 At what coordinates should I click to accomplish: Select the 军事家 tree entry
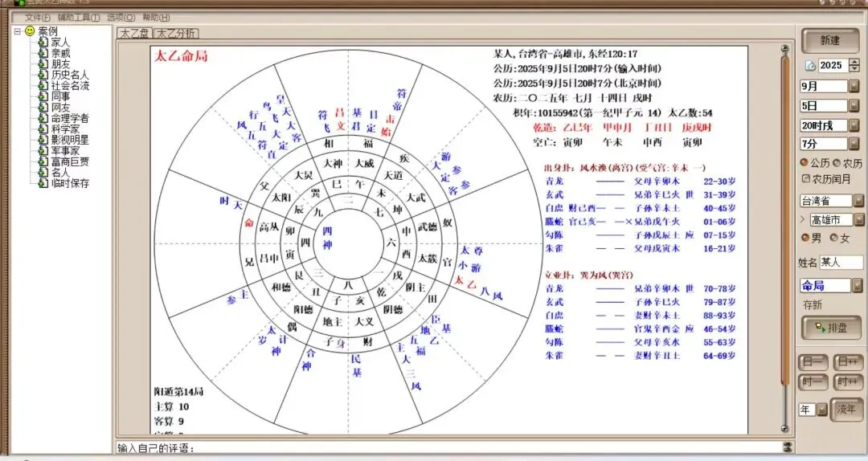(x=65, y=150)
